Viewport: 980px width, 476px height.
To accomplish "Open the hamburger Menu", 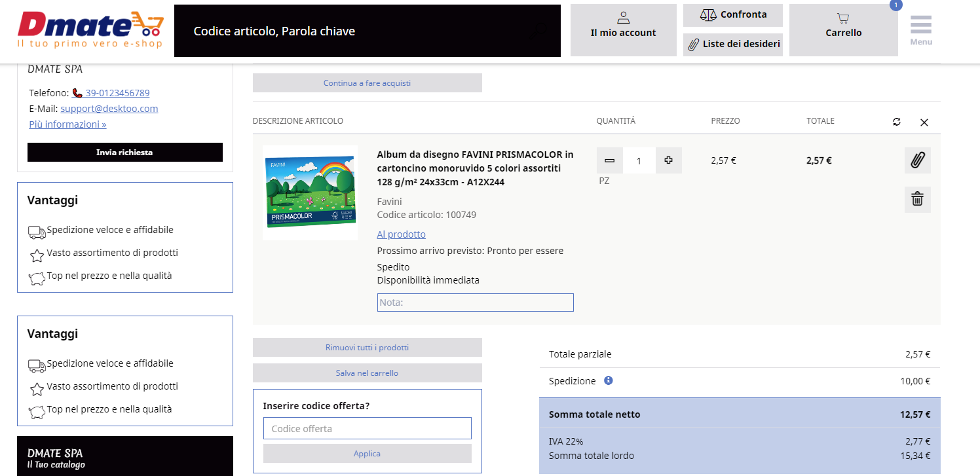I will pyautogui.click(x=920, y=30).
